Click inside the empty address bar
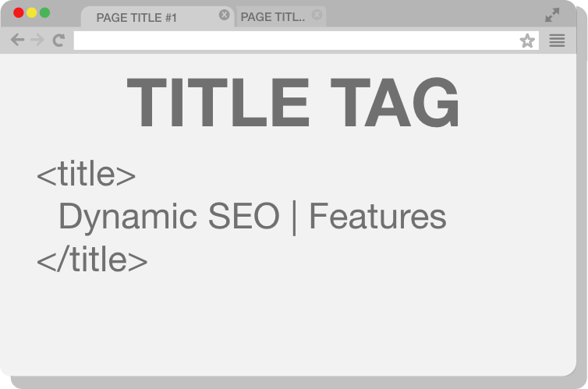The image size is (588, 389). (x=296, y=41)
